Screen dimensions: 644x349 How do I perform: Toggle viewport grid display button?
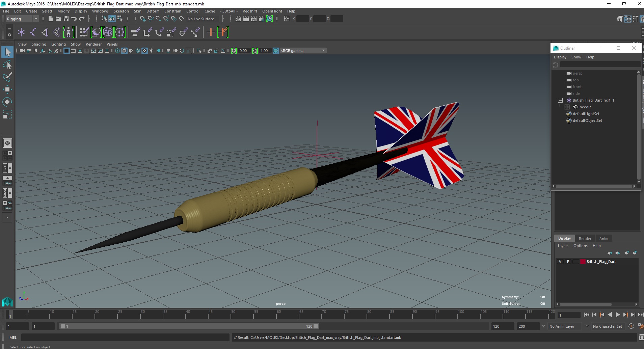[66, 51]
